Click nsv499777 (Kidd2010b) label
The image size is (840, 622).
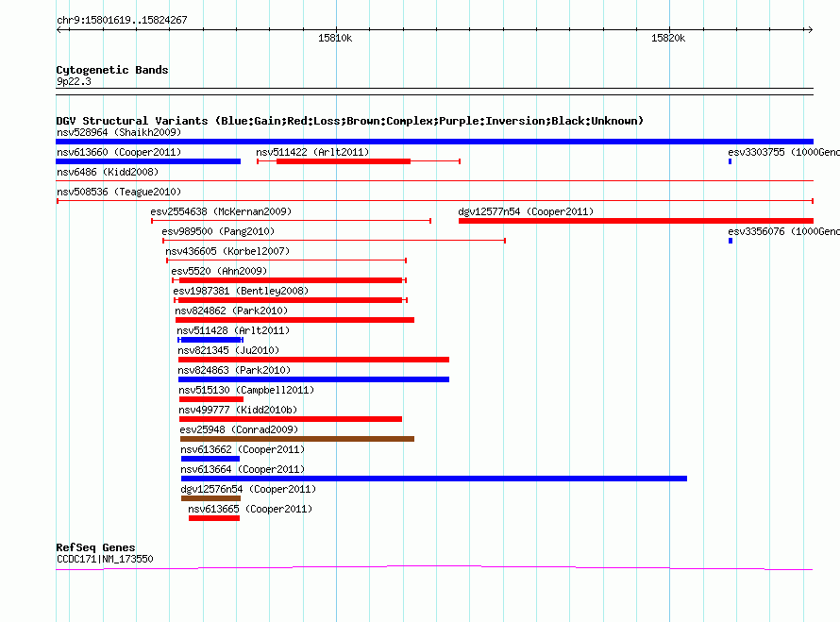click(x=238, y=410)
